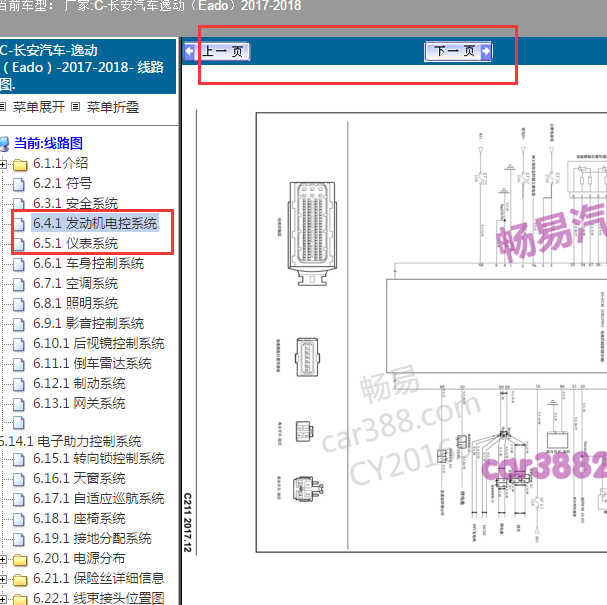Image resolution: width=607 pixels, height=605 pixels.
Task: Click page icon beside 6.12.1 制动系统
Action: click(19, 385)
